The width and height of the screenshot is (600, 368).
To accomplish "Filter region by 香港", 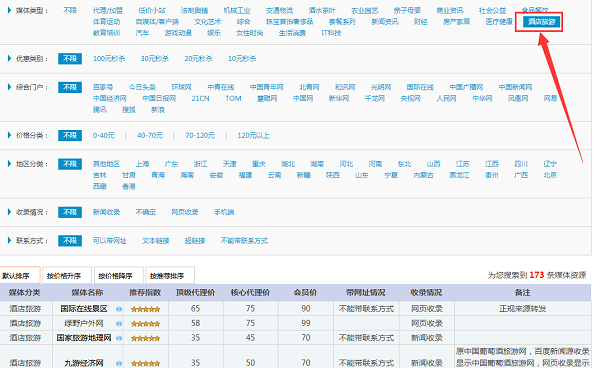I will click(129, 187).
